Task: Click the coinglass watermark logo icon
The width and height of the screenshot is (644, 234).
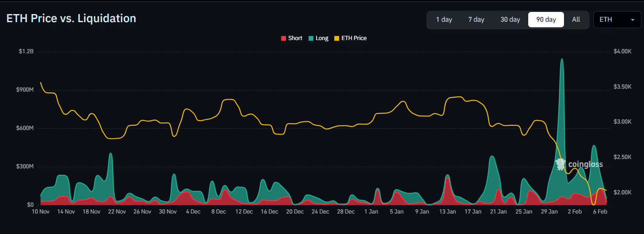Action: pos(560,164)
